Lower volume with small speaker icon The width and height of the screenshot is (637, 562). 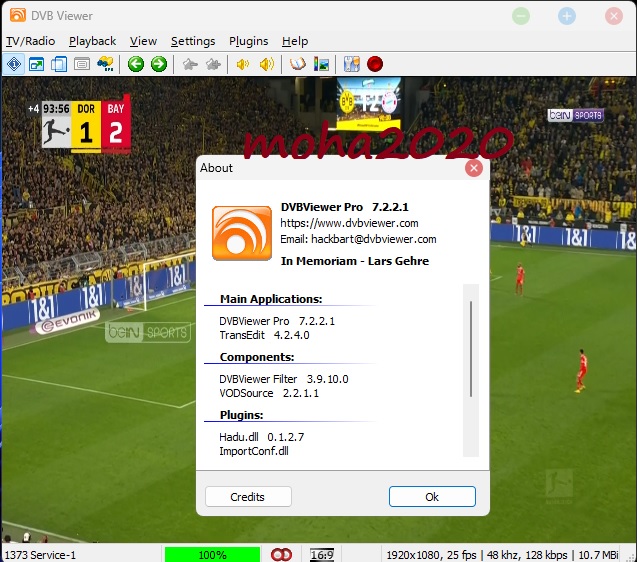243,64
